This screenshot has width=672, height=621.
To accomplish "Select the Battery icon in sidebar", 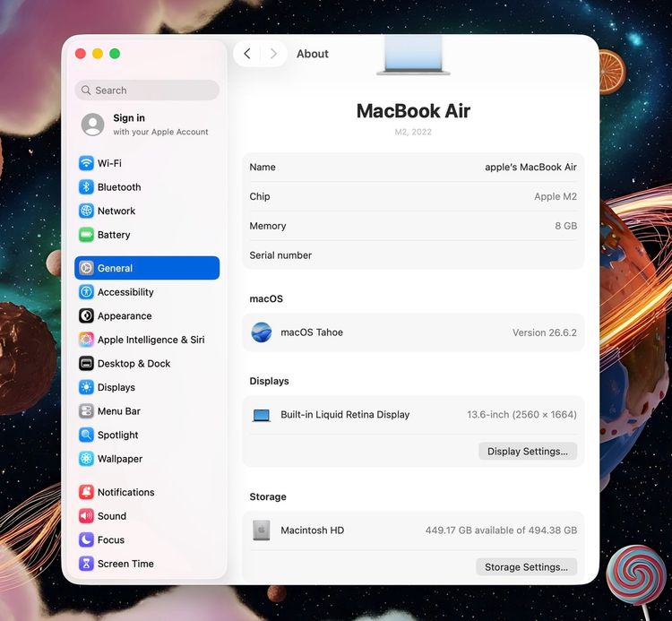I will 86,235.
